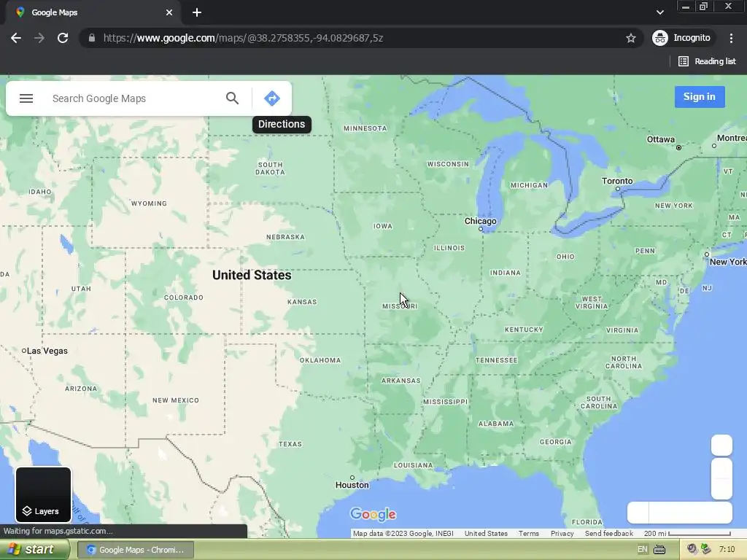Click the Sign in button
The height and width of the screenshot is (560, 747).
coord(700,97)
